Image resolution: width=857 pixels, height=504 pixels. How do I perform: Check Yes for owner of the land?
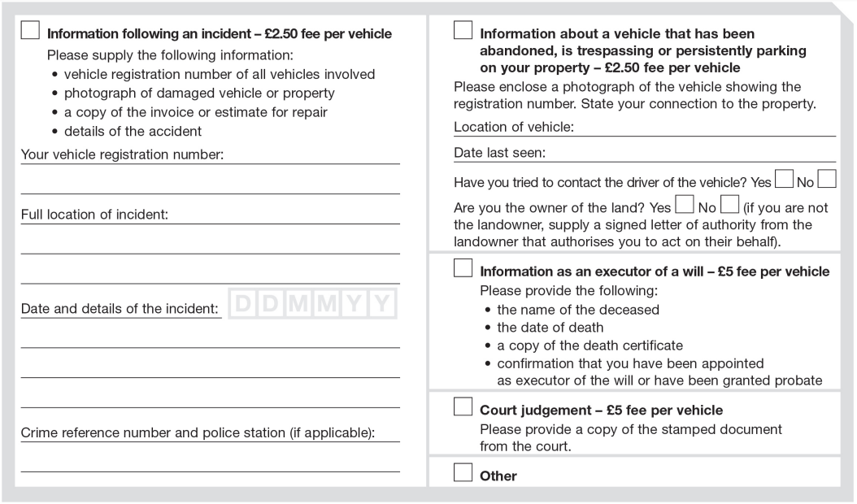tap(685, 204)
